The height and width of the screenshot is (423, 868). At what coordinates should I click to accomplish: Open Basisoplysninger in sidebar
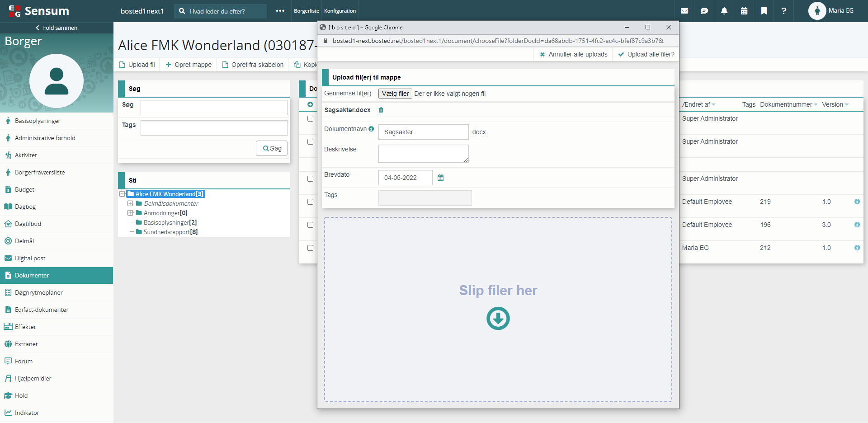click(x=57, y=121)
